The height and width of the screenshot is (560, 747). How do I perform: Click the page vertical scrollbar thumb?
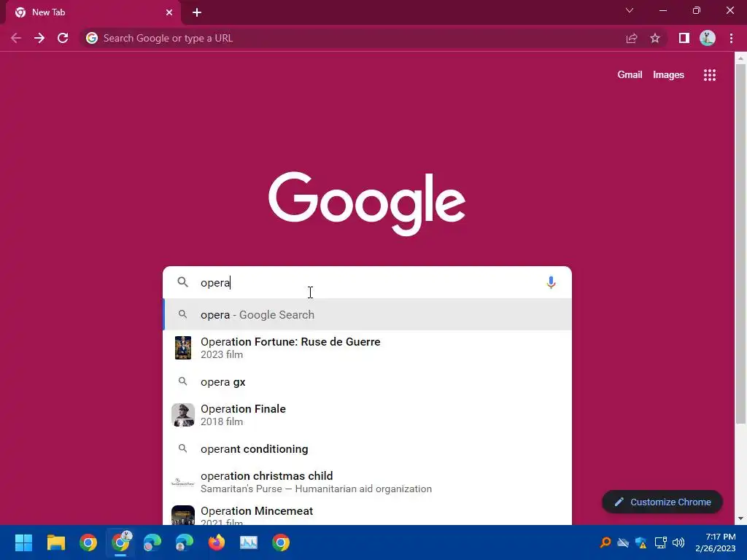740,243
